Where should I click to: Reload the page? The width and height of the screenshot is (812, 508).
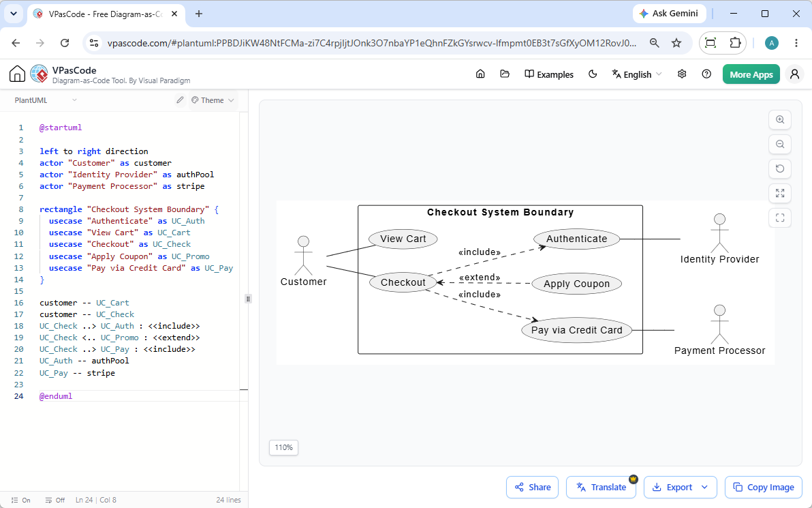(65, 43)
